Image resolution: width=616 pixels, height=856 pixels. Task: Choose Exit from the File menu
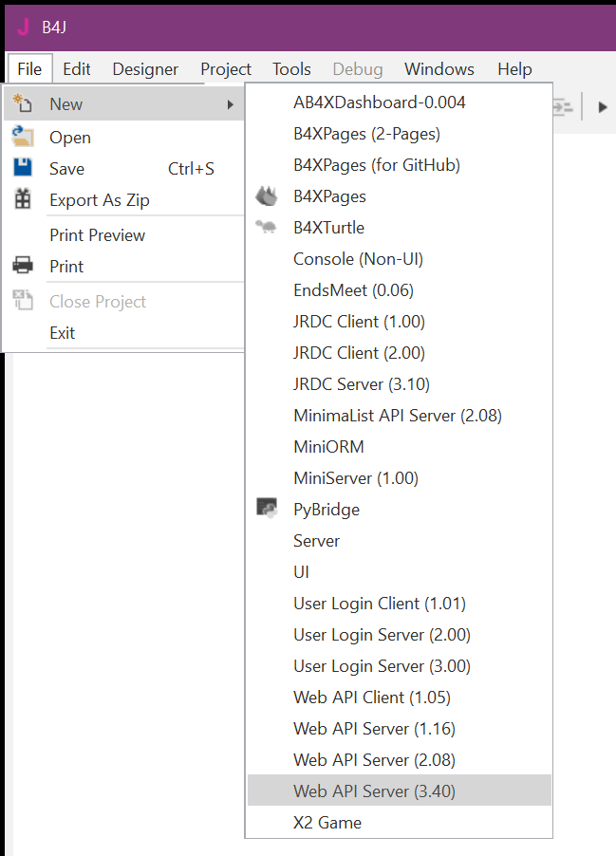point(124,332)
